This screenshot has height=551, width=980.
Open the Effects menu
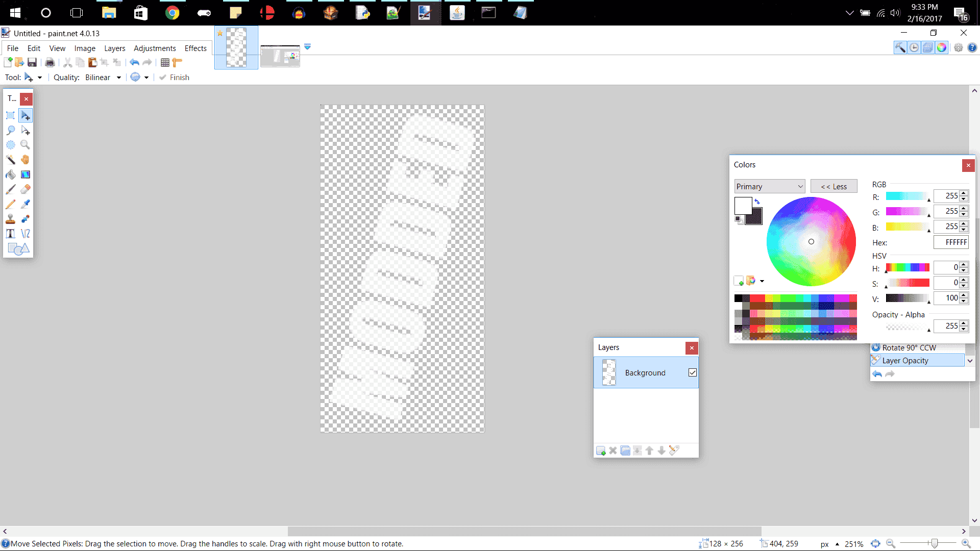click(195, 48)
